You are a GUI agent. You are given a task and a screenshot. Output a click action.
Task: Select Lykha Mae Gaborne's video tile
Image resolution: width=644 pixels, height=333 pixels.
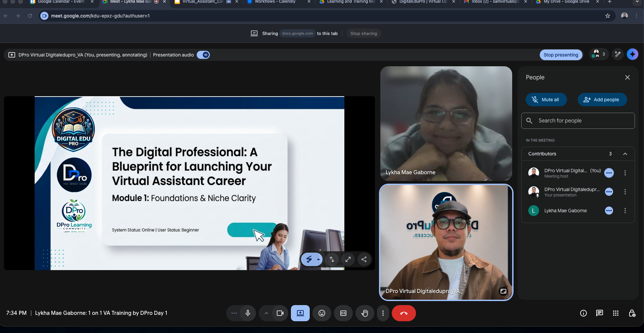[446, 123]
